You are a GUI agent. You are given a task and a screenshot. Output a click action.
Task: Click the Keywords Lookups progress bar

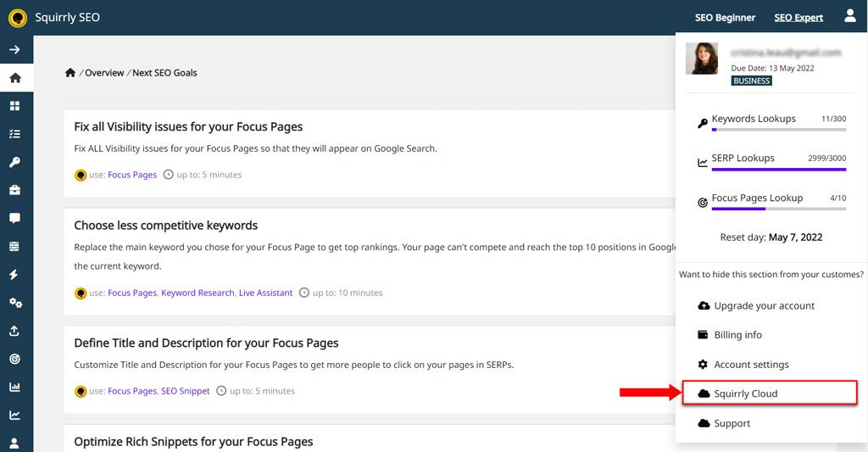coord(779,130)
